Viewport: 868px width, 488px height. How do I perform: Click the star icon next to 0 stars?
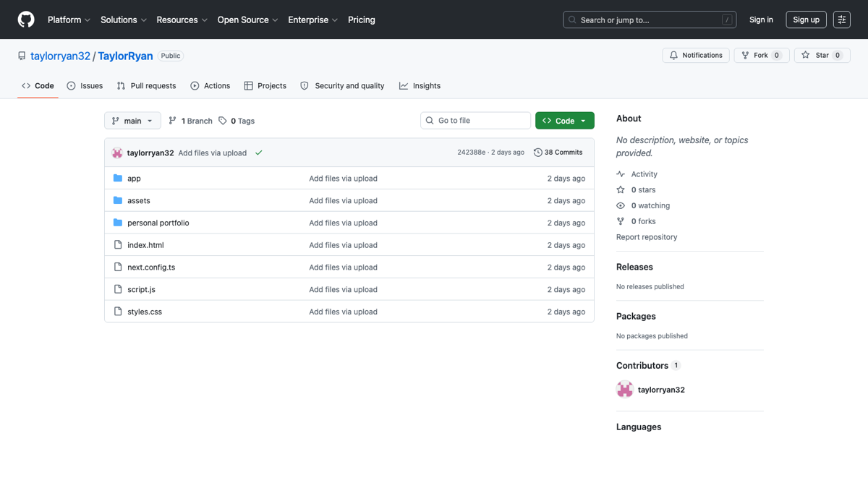[x=621, y=189]
